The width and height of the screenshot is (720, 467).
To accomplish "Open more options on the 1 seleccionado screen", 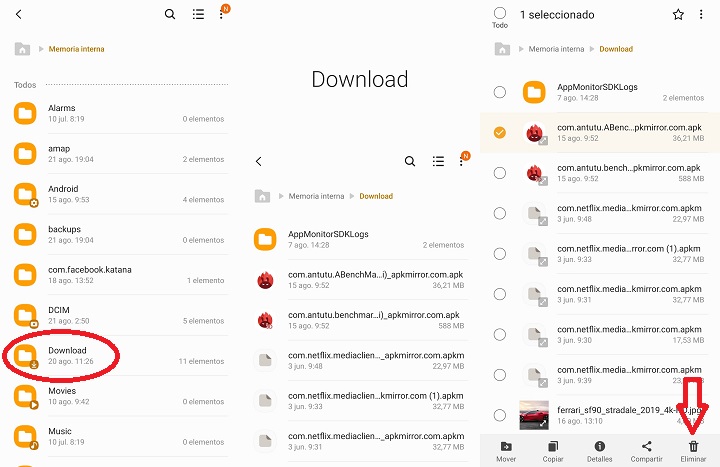I will click(701, 15).
